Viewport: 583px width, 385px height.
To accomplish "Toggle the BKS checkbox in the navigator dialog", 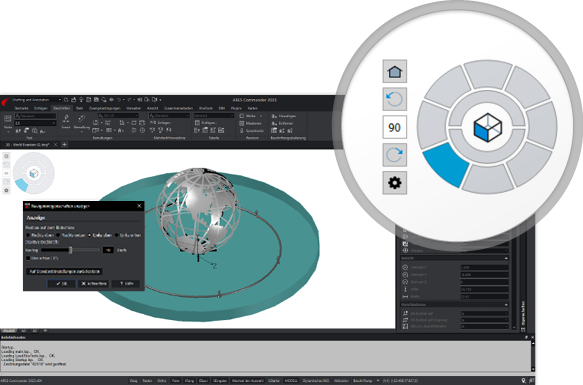I will coord(28,258).
